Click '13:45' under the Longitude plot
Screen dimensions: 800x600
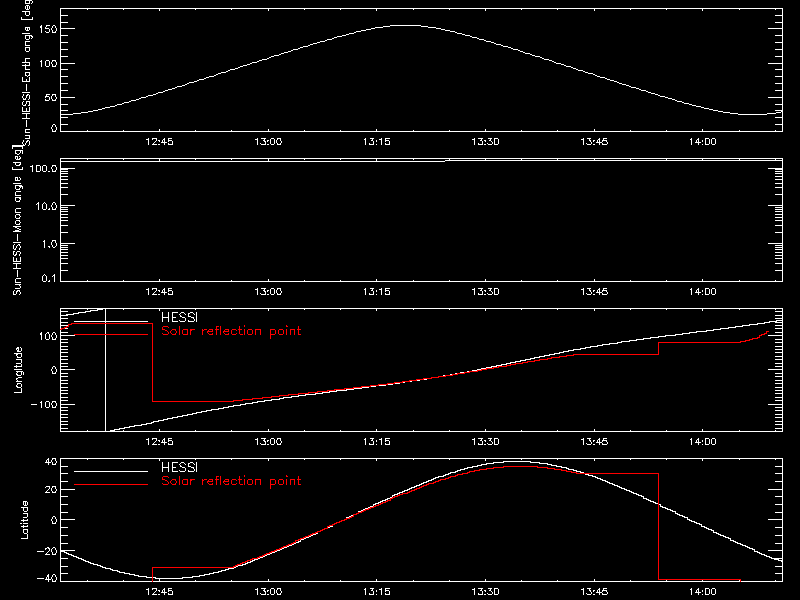[594, 442]
